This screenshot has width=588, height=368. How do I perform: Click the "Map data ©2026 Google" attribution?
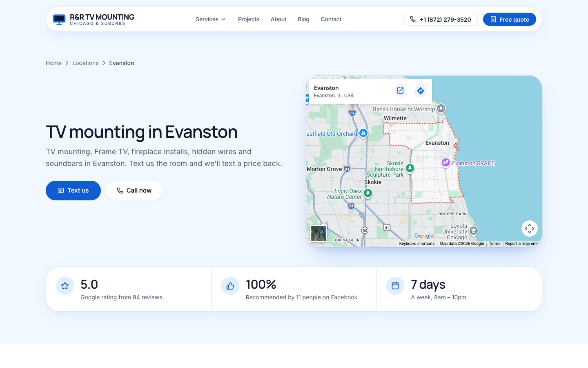click(x=462, y=244)
